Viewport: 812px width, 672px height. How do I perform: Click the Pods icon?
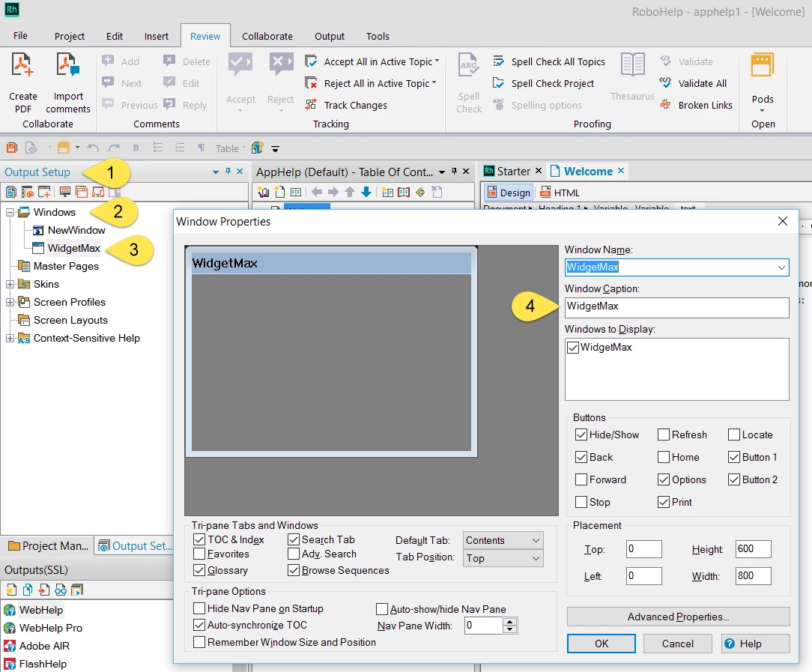[x=763, y=66]
